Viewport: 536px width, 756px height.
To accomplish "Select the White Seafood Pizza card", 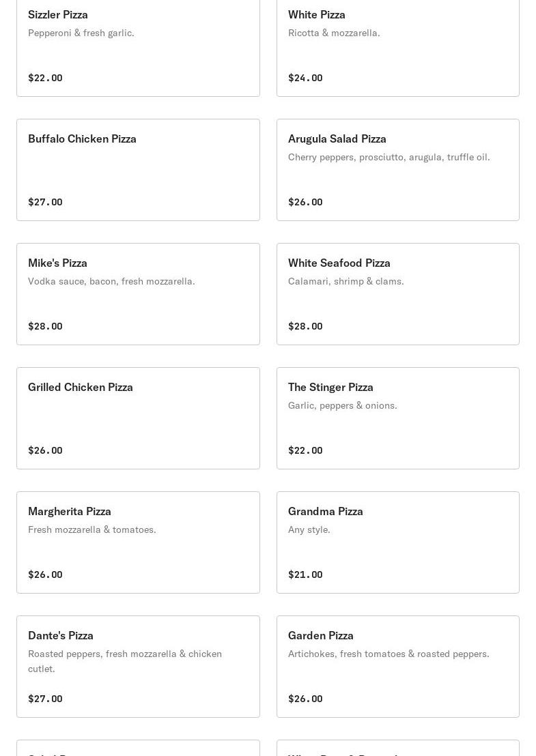I will point(397,294).
